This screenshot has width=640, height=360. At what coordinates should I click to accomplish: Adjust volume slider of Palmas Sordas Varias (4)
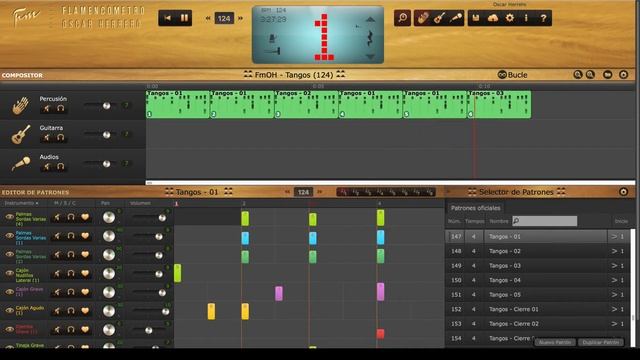[x=162, y=218]
